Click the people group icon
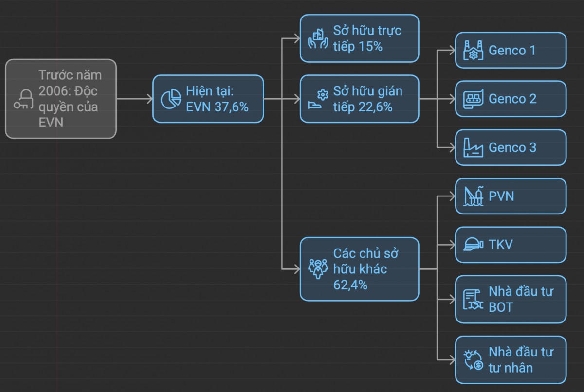The height and width of the screenshot is (392, 584). (318, 269)
